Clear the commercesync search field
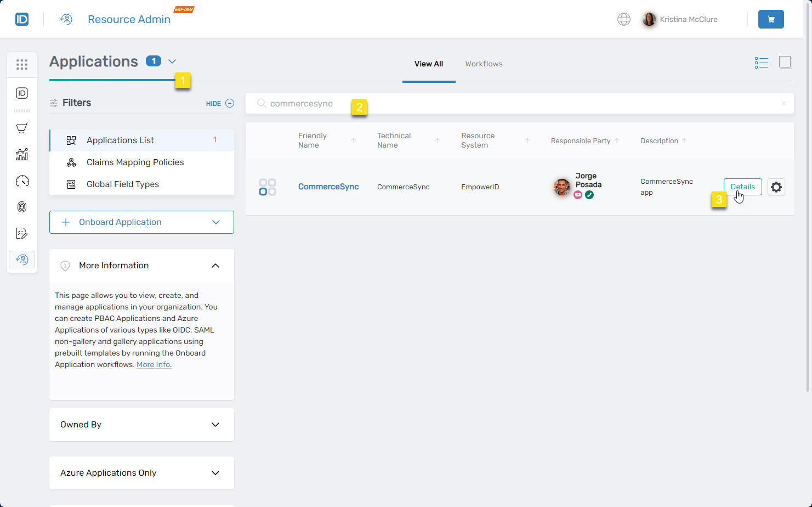Viewport: 812px width, 507px height. coord(783,103)
